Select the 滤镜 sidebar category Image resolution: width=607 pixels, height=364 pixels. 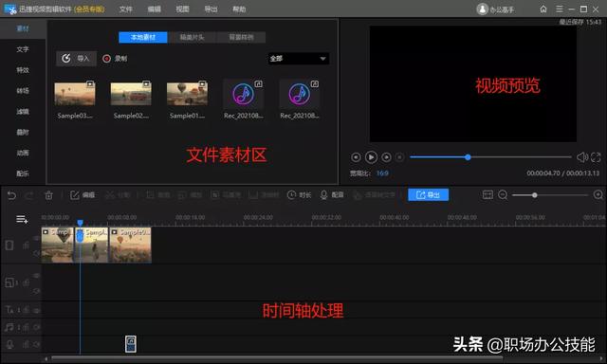pos(23,112)
